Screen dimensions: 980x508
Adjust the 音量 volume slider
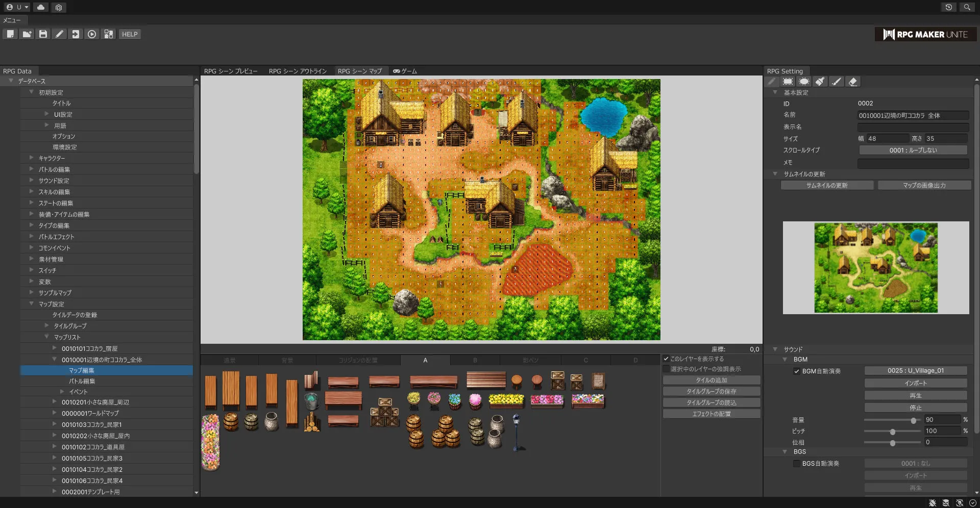coord(913,420)
